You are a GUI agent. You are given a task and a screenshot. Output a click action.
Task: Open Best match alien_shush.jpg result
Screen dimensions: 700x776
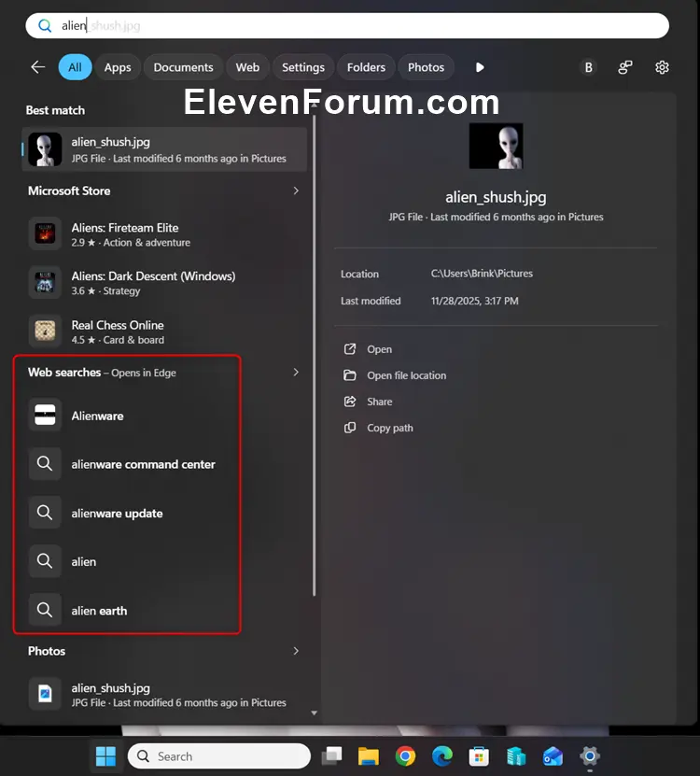(x=164, y=149)
